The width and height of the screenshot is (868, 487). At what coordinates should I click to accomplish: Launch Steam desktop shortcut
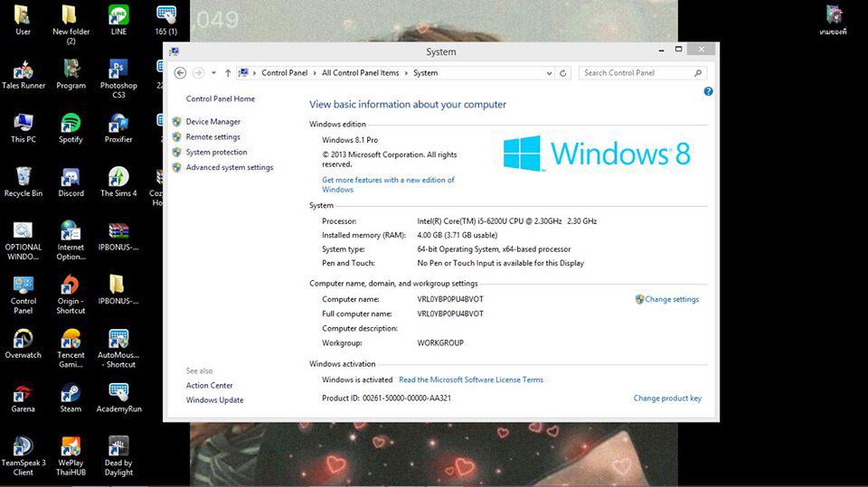pyautogui.click(x=71, y=398)
